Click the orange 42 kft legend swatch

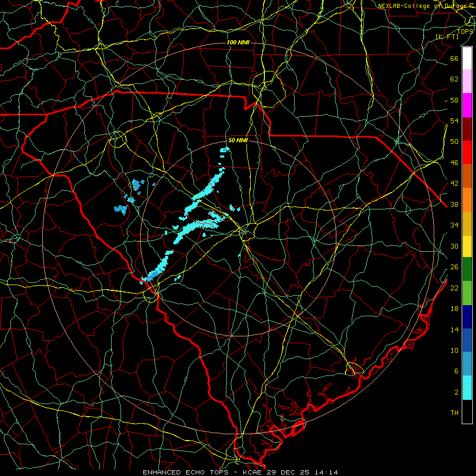[467, 199]
